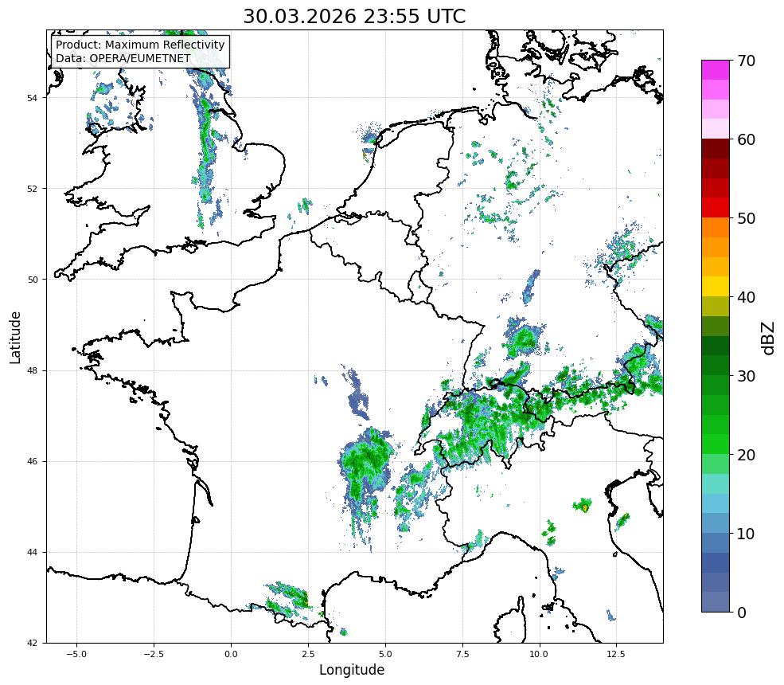The image size is (784, 685).
Task: Click the latitude tick label 48
Action: point(33,370)
